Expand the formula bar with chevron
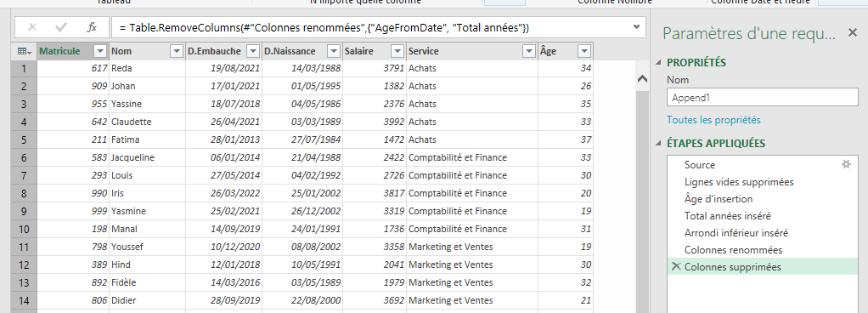Image resolution: width=868 pixels, height=313 pixels. [636, 26]
